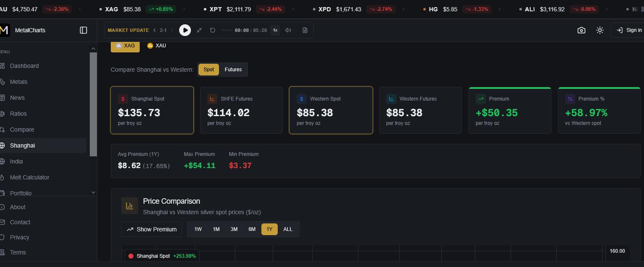Click the Western Spot dollar icon
The width and height of the screenshot is (644, 267).
(302, 99)
